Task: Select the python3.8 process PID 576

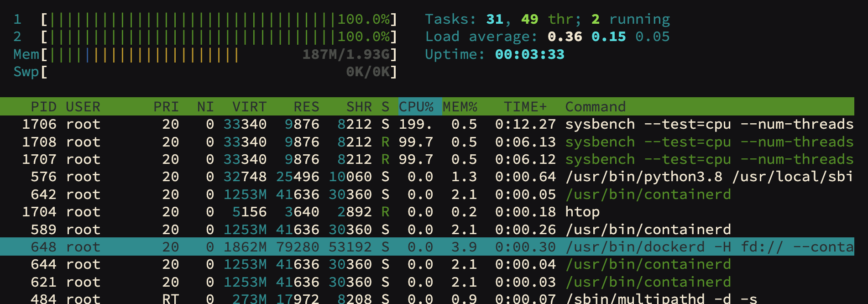Action: click(427, 177)
